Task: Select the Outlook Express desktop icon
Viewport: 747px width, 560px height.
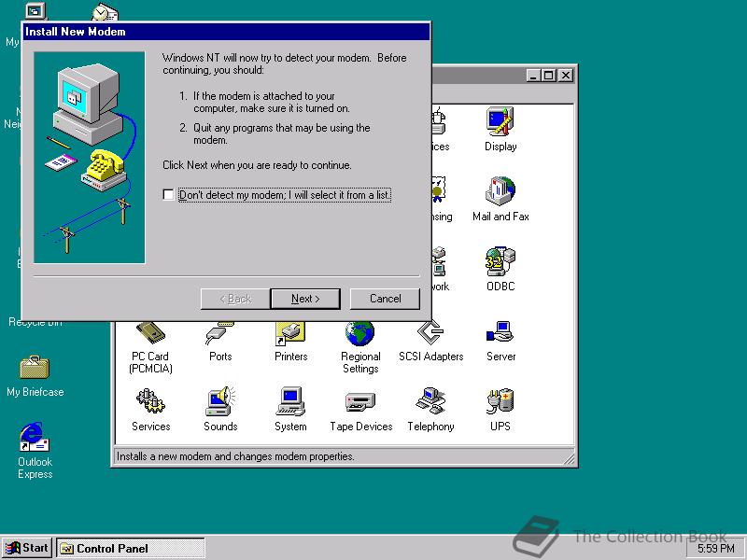Action: pyautogui.click(x=35, y=450)
